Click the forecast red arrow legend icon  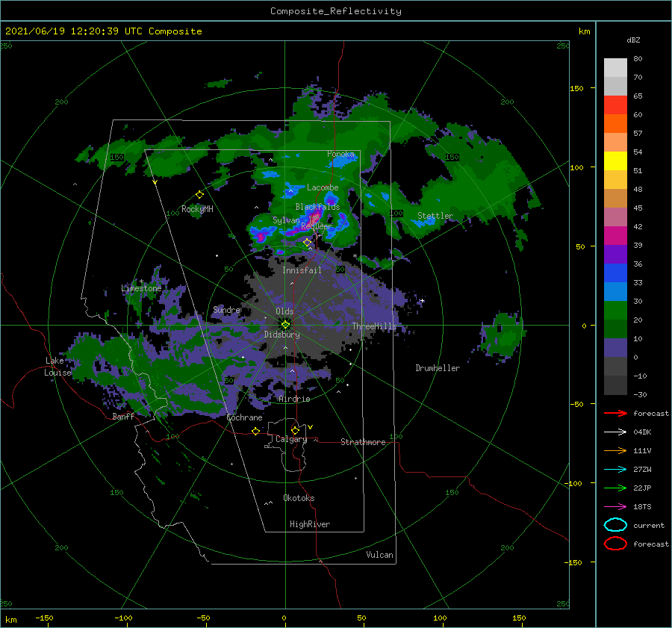(615, 413)
